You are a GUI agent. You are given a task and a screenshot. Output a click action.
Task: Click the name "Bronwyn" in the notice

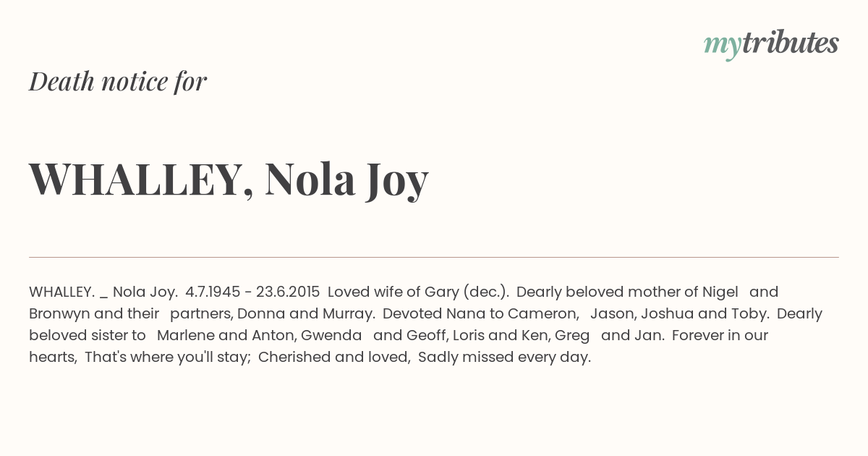click(x=59, y=314)
